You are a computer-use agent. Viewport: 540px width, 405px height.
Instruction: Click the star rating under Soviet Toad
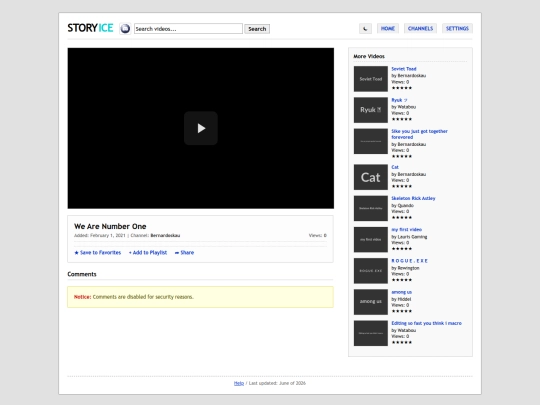click(x=402, y=88)
